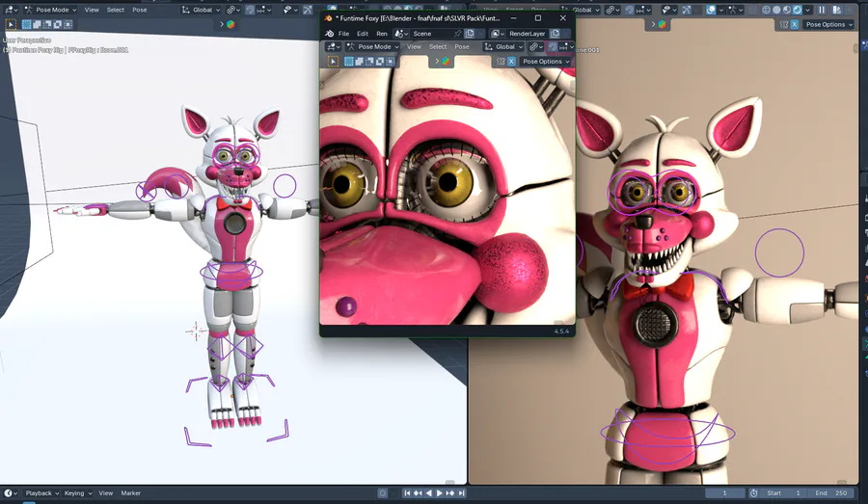Image resolution: width=868 pixels, height=504 pixels.
Task: Jump to first frame in timeline
Action: click(407, 493)
